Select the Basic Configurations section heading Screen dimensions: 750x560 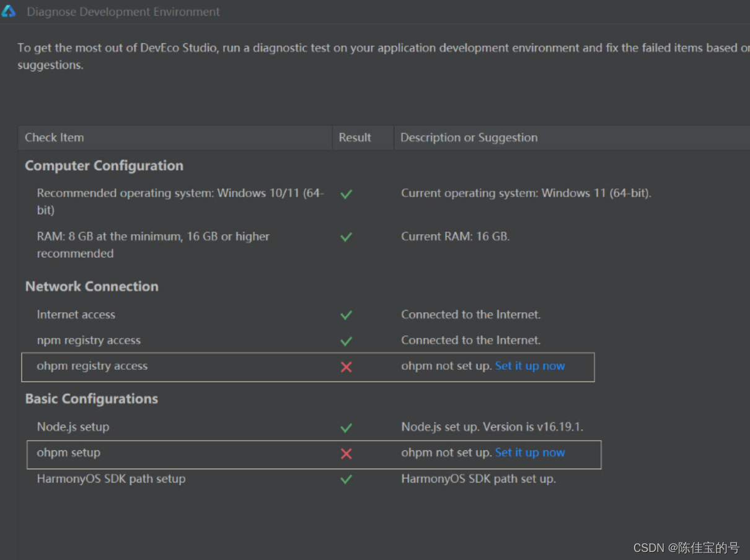92,399
